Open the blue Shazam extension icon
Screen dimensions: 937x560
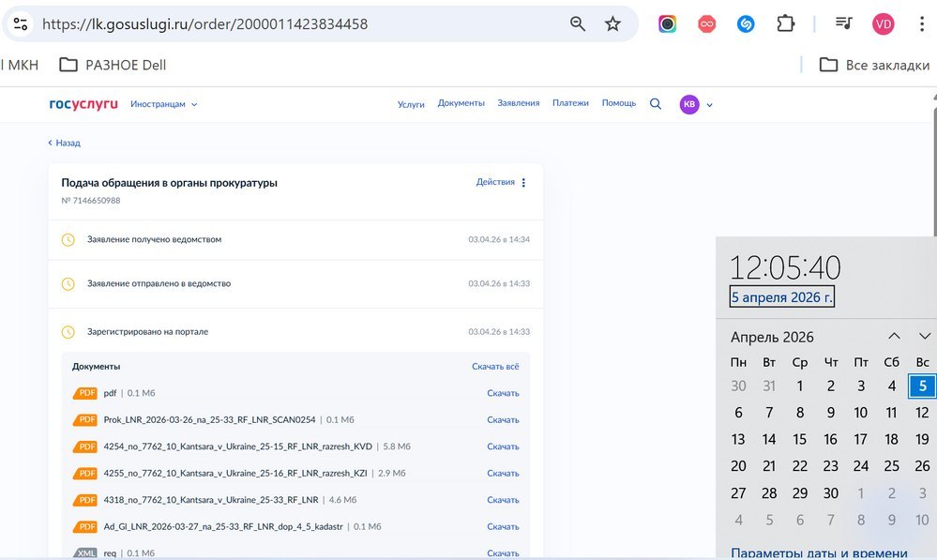pyautogui.click(x=745, y=23)
